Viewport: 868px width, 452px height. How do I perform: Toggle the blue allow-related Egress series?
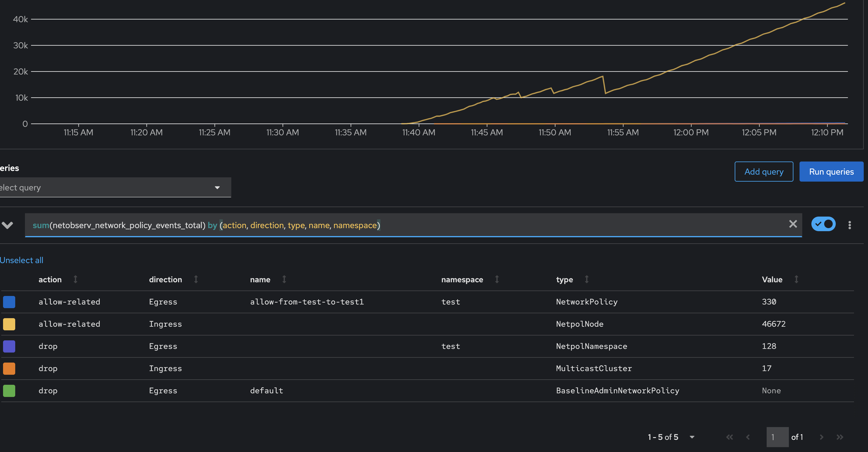(x=9, y=302)
